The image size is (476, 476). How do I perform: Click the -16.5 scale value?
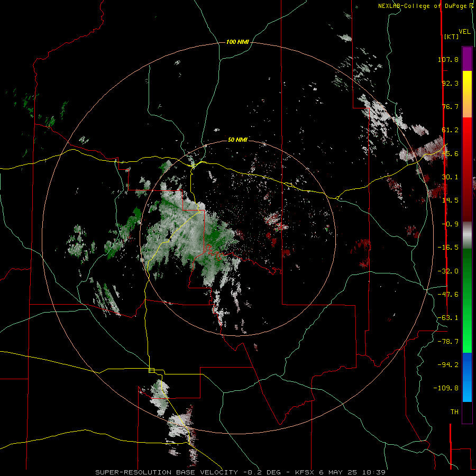point(448,248)
